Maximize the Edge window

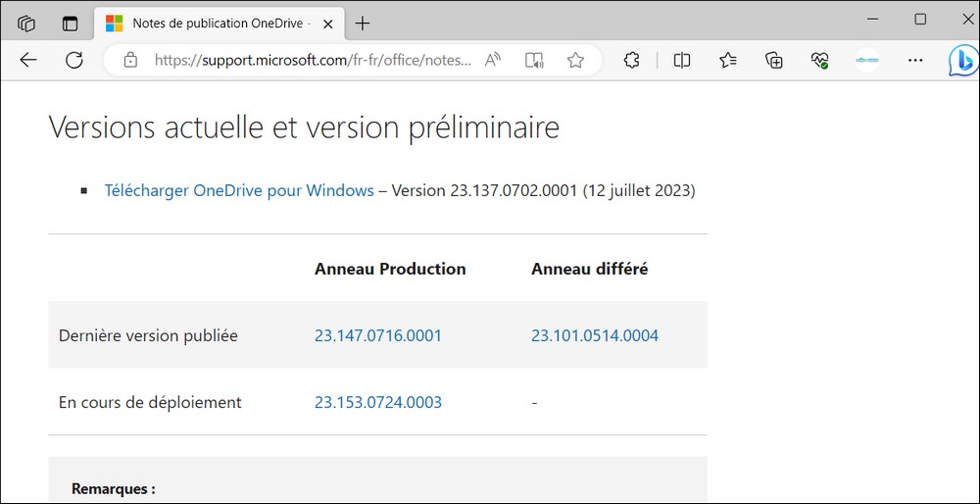920,20
